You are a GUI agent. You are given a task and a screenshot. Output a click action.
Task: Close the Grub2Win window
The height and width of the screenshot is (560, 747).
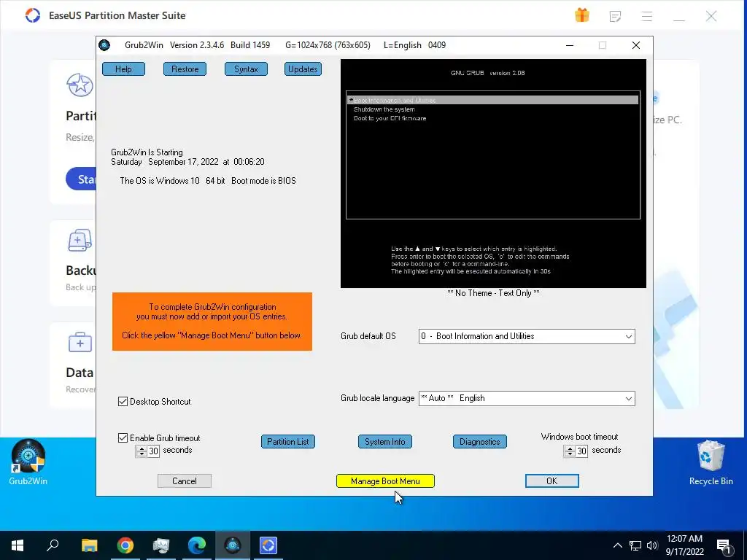coord(636,45)
